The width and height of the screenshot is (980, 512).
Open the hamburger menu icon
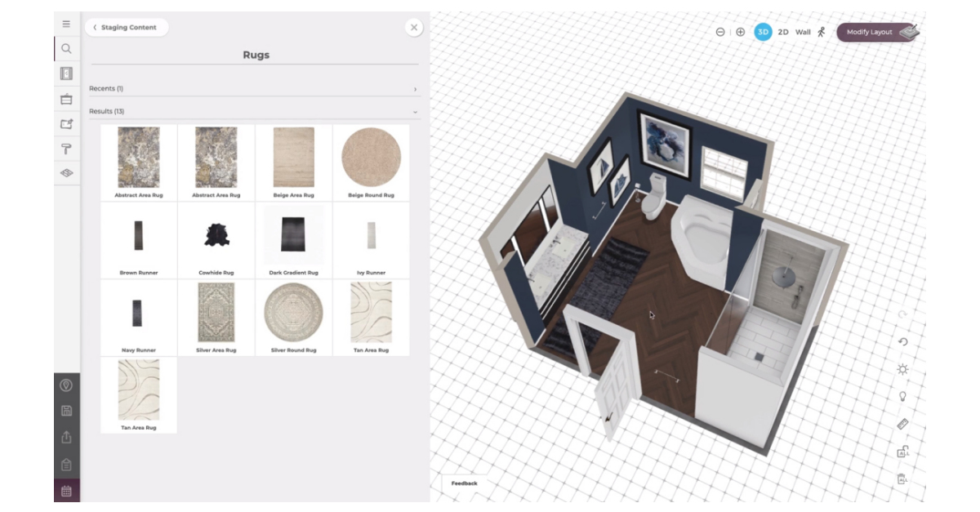[x=66, y=24]
